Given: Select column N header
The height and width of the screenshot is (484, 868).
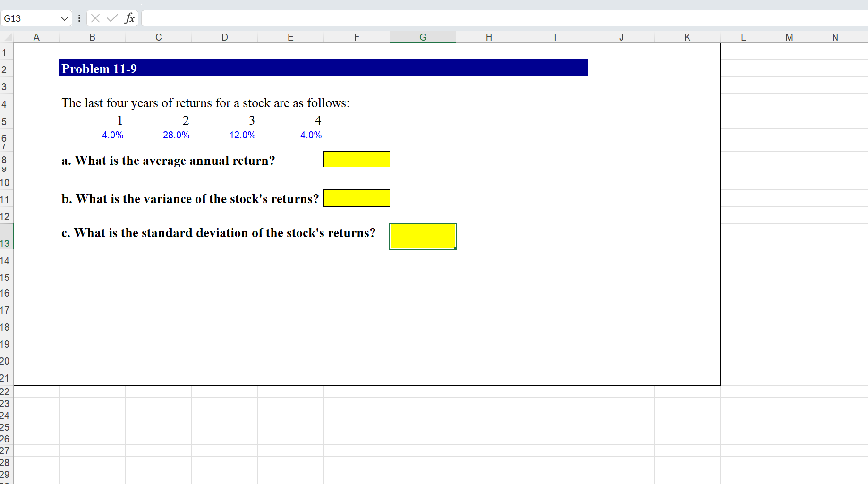Looking at the screenshot, I should (835, 37).
